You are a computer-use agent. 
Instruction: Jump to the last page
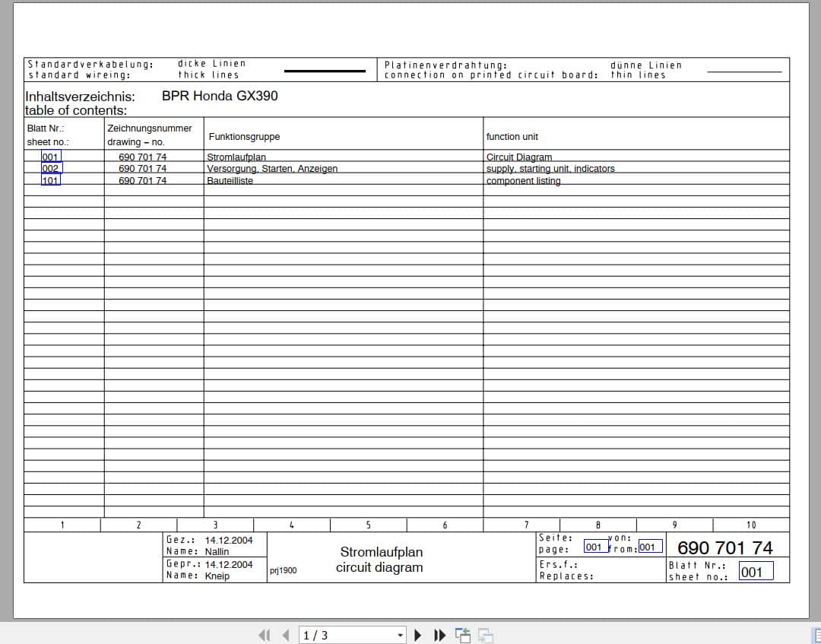pos(440,635)
